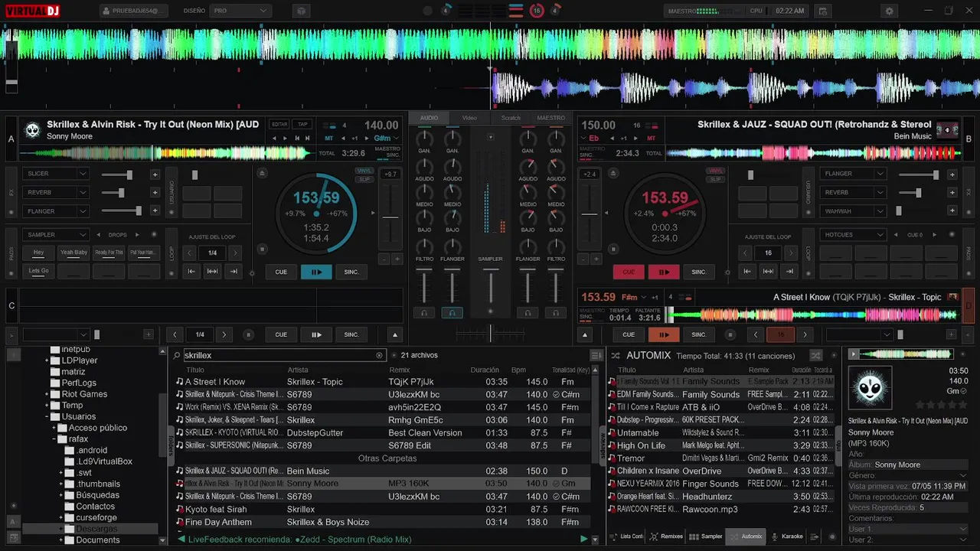The image size is (980, 551).
Task: Open the SLICER effect dropdown
Action: (55, 174)
